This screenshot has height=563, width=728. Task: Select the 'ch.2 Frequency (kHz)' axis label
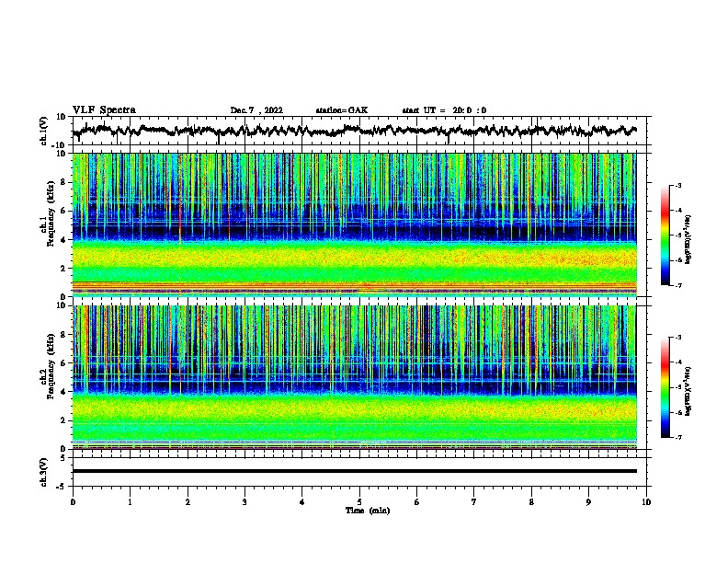pyautogui.click(x=48, y=366)
